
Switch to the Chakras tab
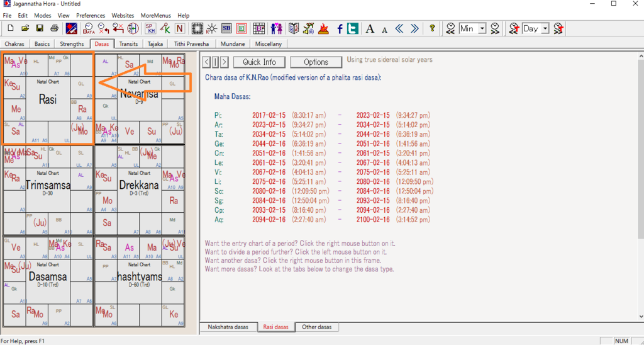pyautogui.click(x=14, y=43)
